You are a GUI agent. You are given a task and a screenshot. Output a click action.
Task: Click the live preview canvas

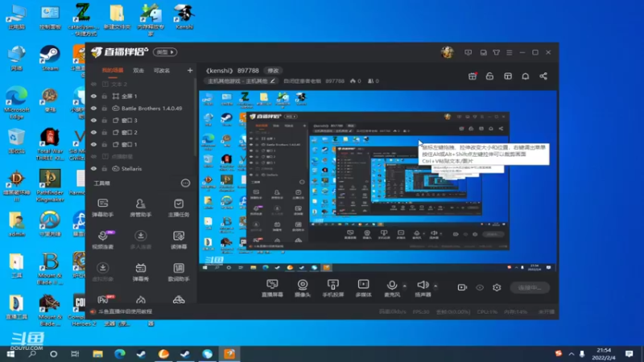378,181
